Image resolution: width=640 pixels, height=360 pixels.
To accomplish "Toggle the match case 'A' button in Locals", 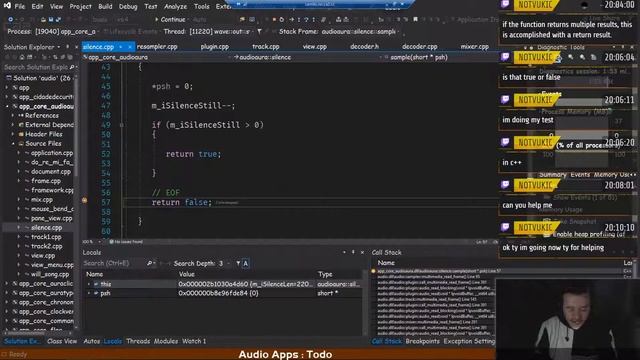I will pos(245,263).
